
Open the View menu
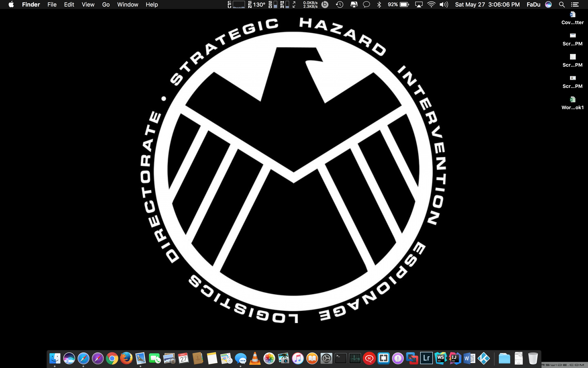tap(88, 4)
